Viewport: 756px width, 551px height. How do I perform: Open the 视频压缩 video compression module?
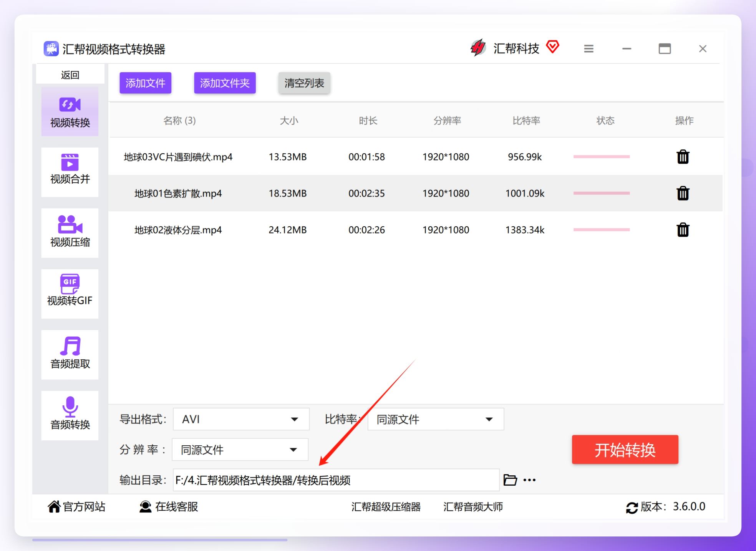[70, 233]
